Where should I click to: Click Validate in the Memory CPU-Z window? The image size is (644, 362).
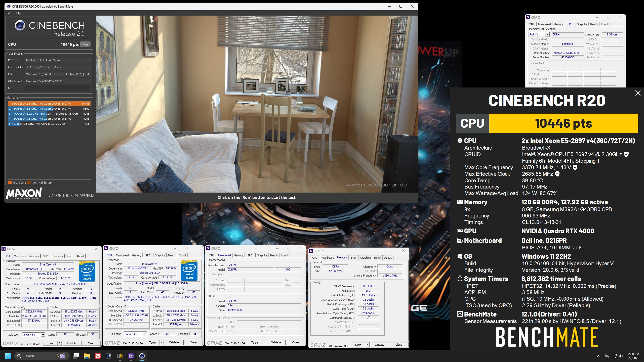point(379,345)
